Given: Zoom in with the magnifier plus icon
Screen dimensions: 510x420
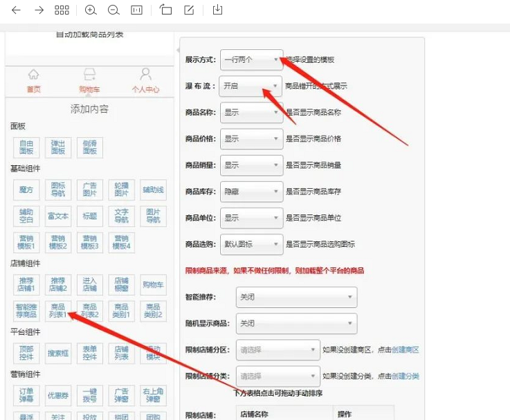Looking at the screenshot, I should [x=91, y=10].
